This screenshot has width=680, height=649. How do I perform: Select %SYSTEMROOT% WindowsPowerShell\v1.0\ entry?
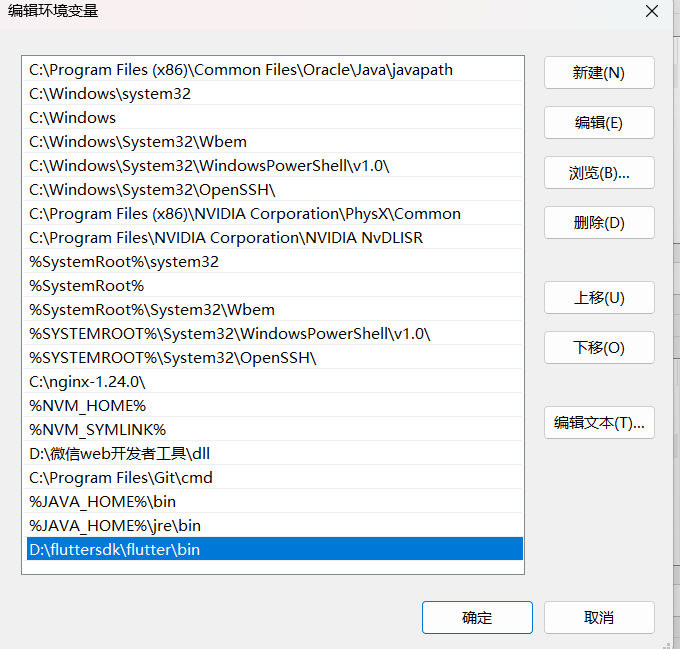[275, 333]
